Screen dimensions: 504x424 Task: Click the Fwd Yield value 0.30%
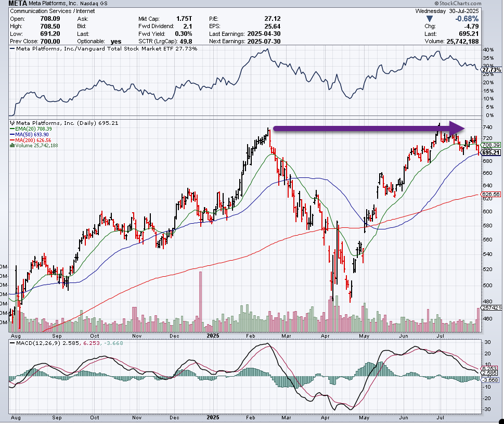tap(184, 34)
